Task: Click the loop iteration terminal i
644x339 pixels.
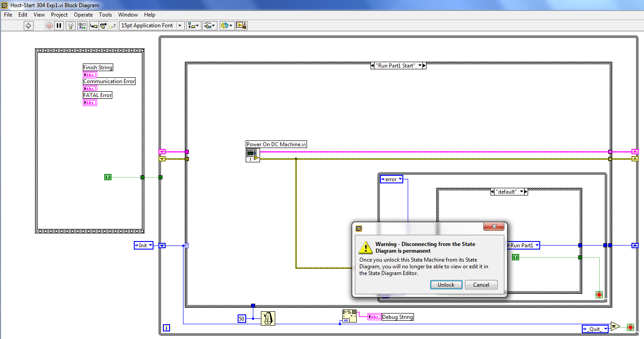Action: point(166,328)
